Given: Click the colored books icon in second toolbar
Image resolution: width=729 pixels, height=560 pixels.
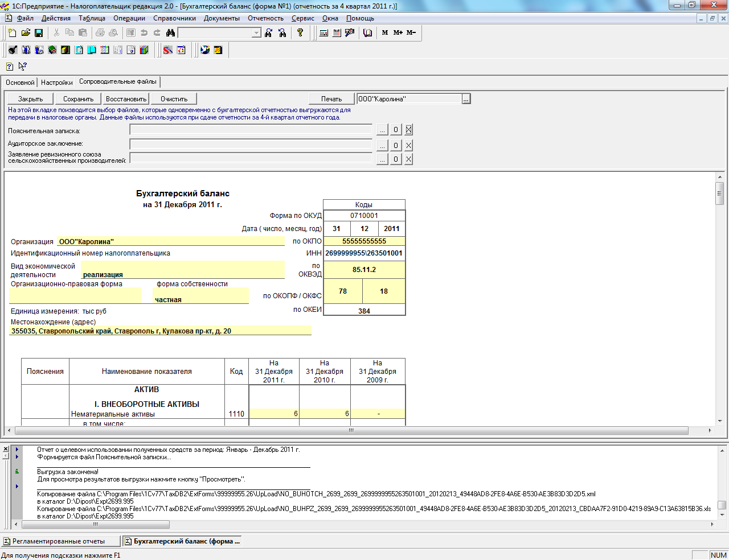Looking at the screenshot, I should [144, 50].
